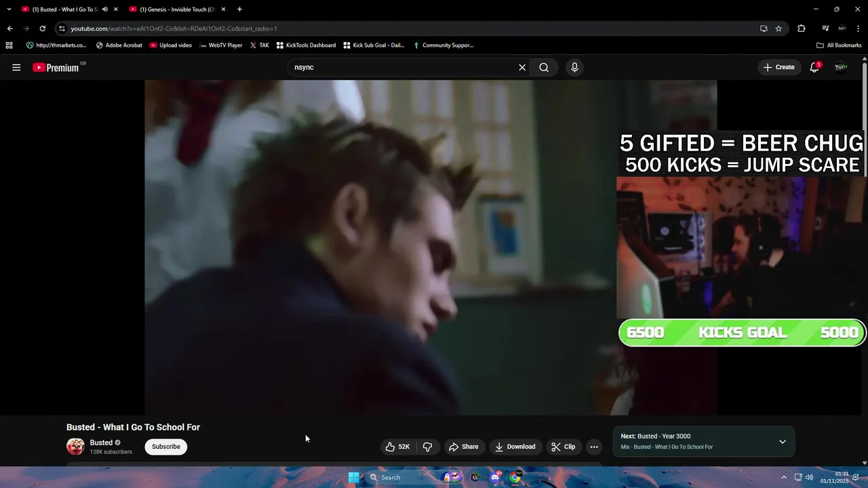Open the taskbar volume control
The width and height of the screenshot is (868, 488).
(809, 477)
